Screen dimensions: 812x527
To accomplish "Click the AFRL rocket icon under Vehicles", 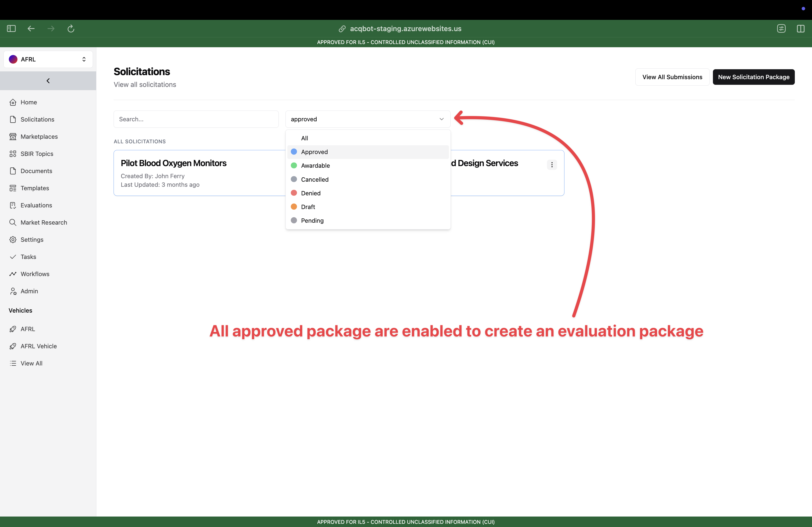I will 13,329.
